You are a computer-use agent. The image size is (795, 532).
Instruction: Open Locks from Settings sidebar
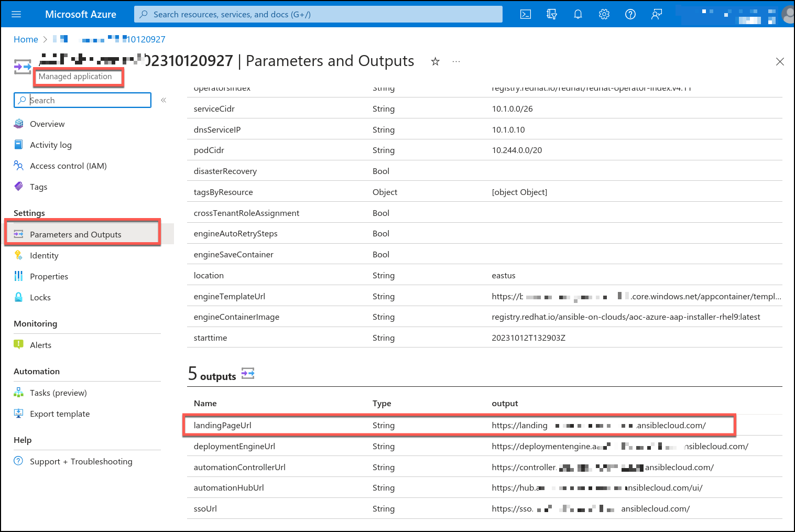pyautogui.click(x=40, y=297)
